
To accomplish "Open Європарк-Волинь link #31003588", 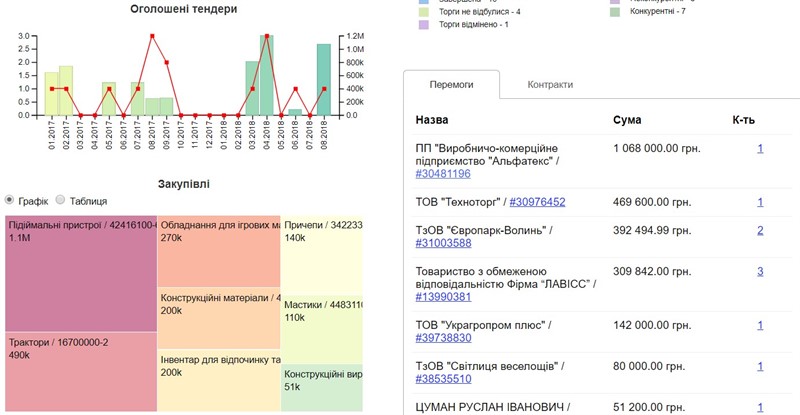I will (x=443, y=243).
